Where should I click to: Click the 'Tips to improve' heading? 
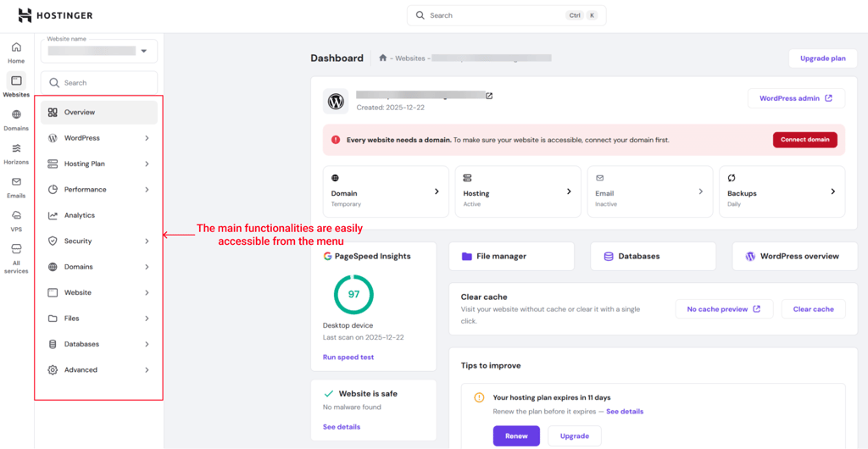[x=491, y=365]
